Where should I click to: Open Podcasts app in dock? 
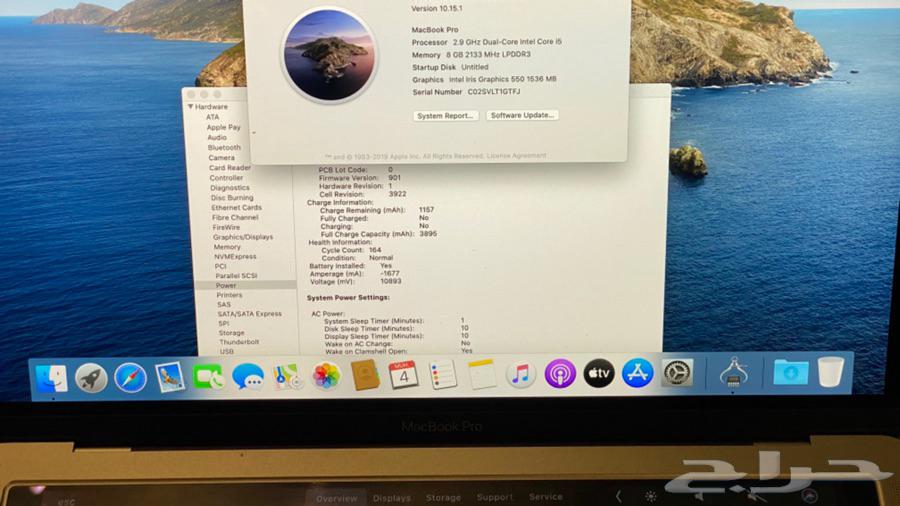(560, 374)
